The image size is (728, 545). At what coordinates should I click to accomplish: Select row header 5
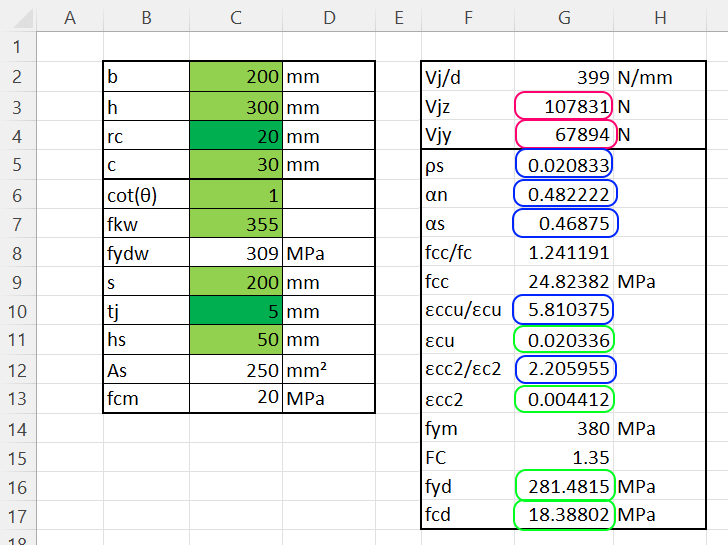point(18,164)
